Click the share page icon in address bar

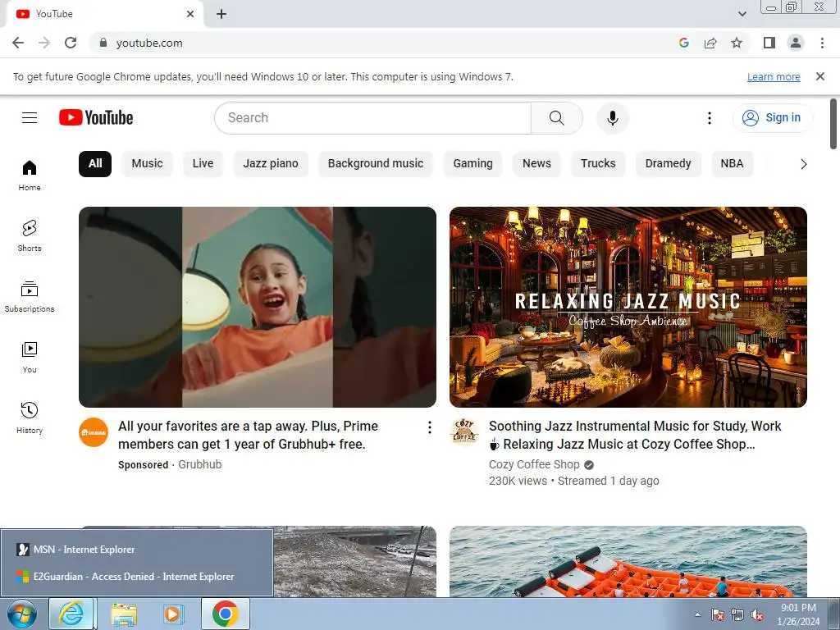(710, 43)
